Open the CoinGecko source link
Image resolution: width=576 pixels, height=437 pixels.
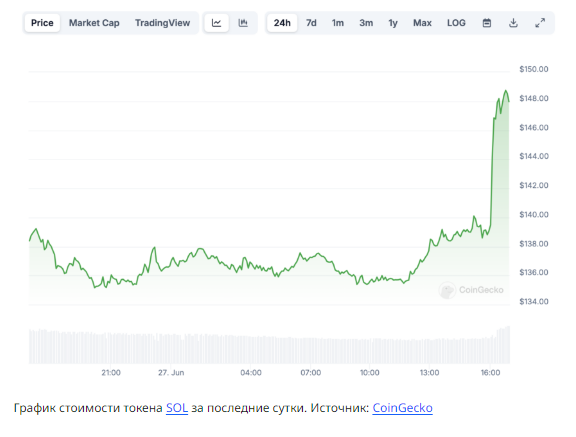[402, 408]
